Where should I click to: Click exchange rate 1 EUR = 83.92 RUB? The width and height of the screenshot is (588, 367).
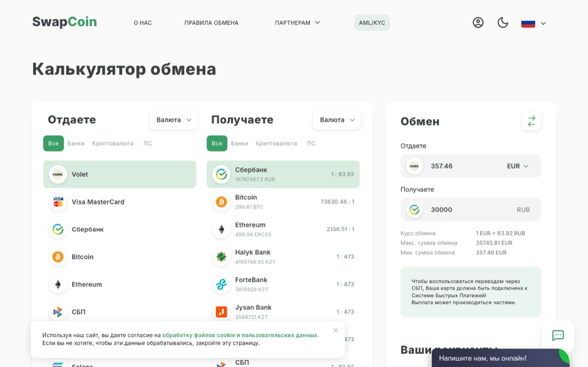coord(500,233)
